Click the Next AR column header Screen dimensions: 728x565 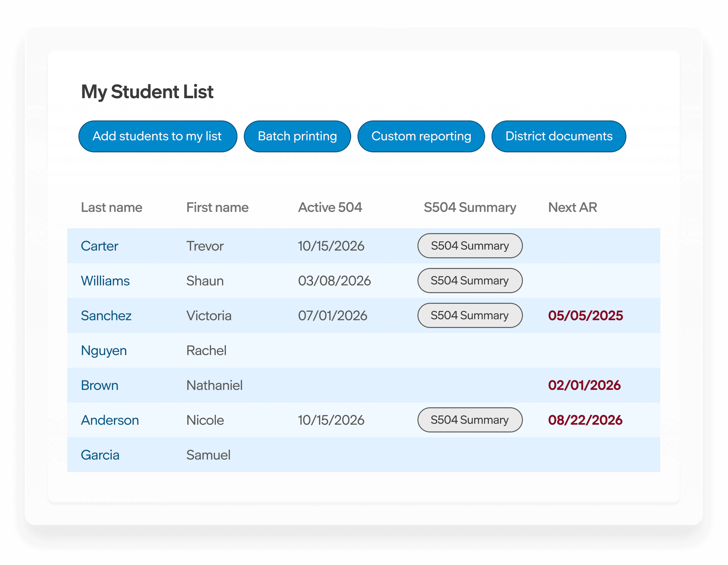573,207
